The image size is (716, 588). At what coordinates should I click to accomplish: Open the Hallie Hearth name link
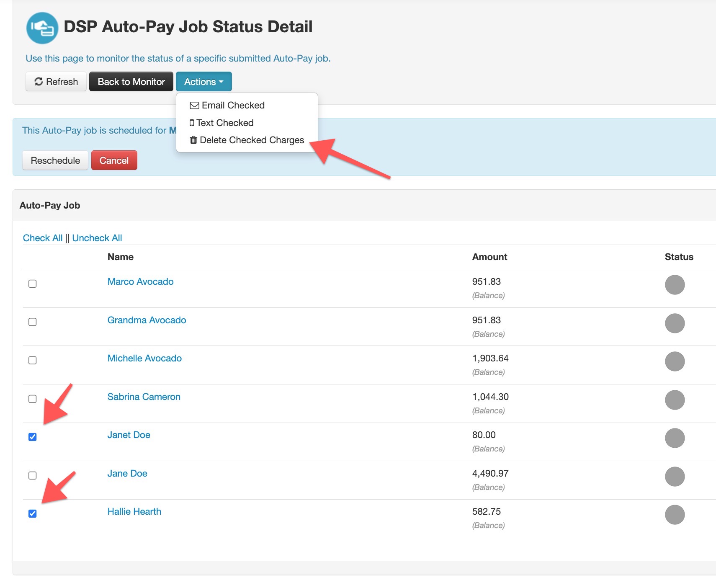click(134, 511)
